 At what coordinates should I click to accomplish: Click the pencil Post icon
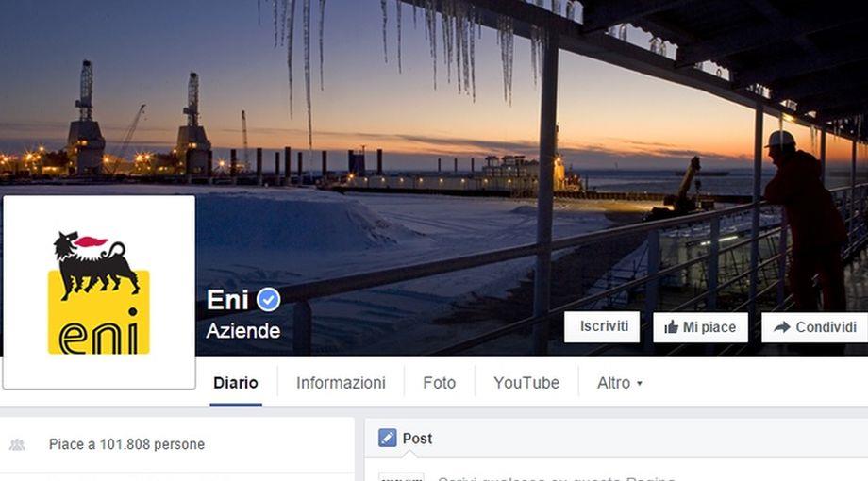(x=388, y=438)
